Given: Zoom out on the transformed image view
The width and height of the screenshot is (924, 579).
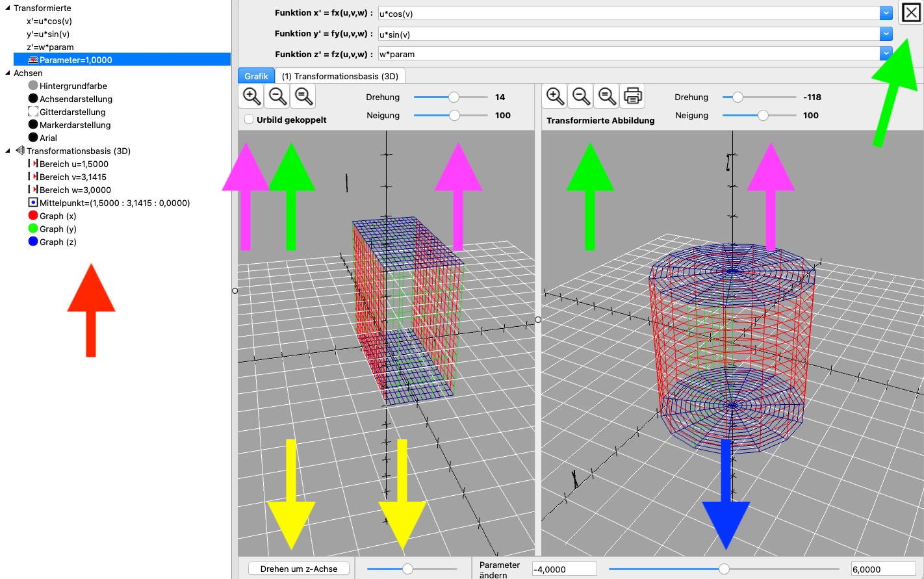Looking at the screenshot, I should 581,96.
